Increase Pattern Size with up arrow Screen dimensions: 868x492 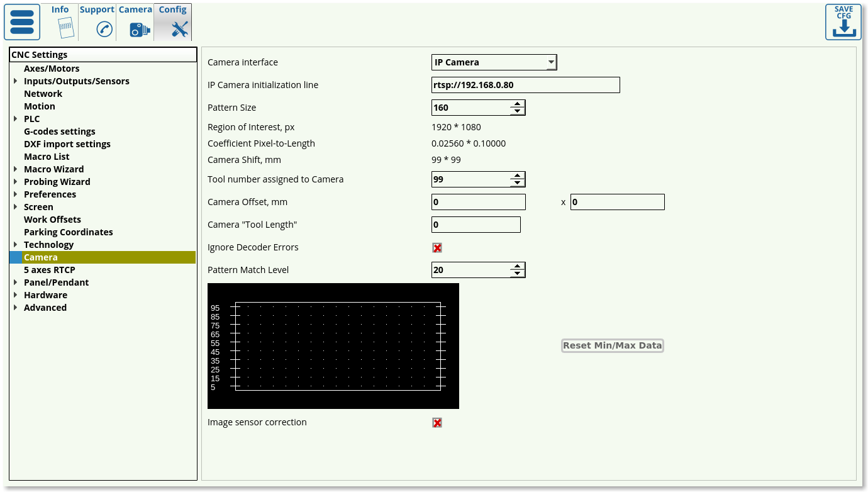pyautogui.click(x=517, y=104)
